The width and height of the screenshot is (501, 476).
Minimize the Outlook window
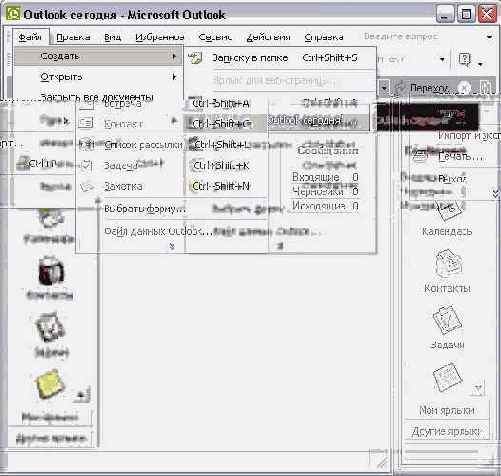point(445,14)
